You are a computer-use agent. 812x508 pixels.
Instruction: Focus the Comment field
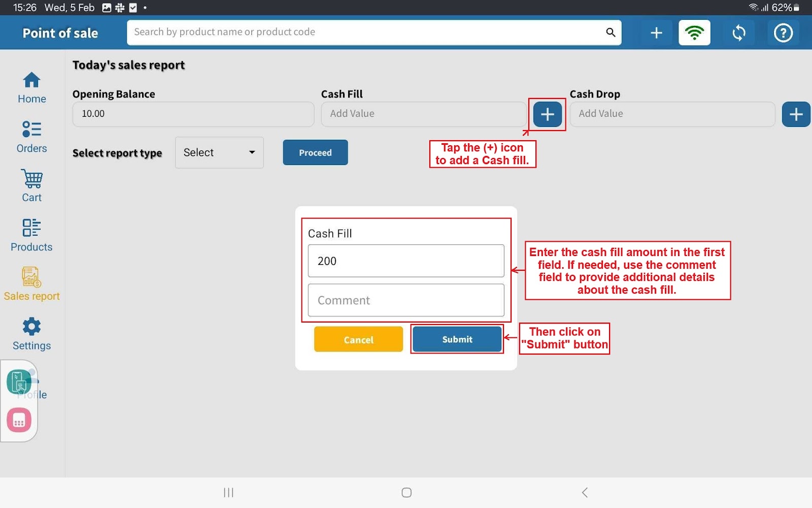(x=406, y=300)
